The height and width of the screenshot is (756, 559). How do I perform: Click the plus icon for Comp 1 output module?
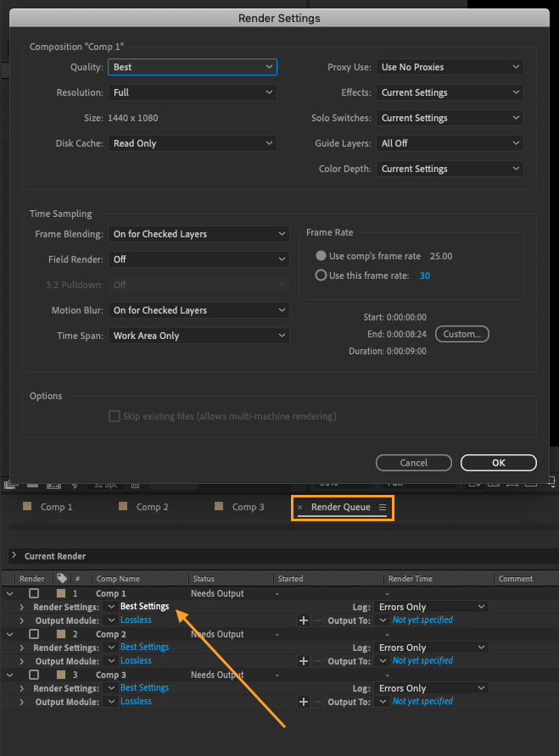pyautogui.click(x=303, y=620)
